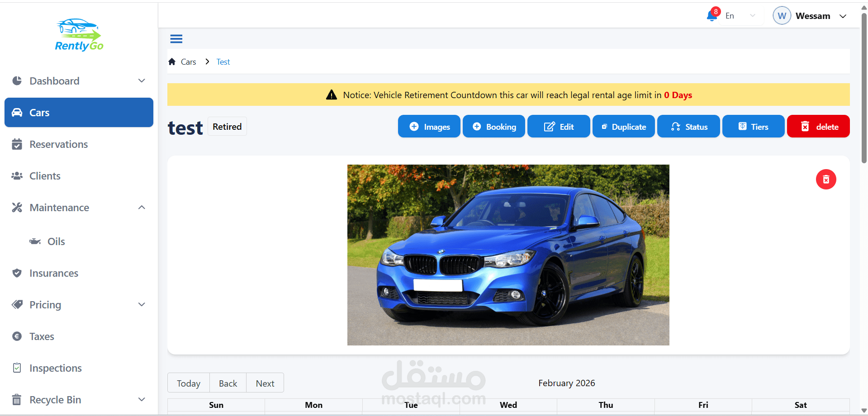Click the page vertical scrollbar
868x416 pixels.
click(x=864, y=88)
